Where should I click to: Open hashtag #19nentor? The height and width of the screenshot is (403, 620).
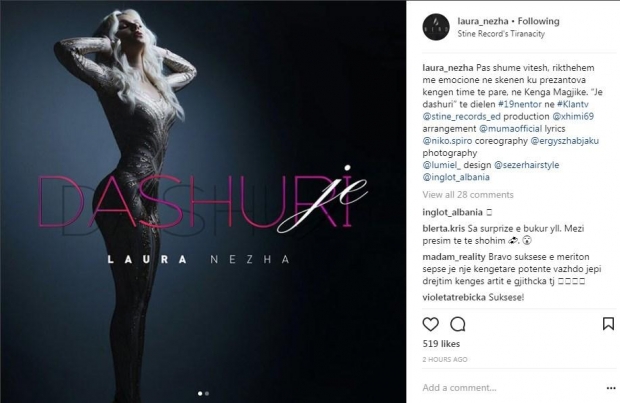pos(520,104)
